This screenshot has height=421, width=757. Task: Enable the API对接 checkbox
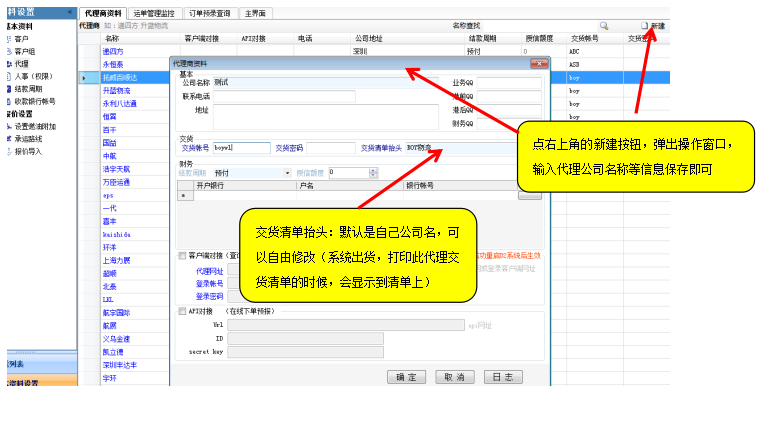182,311
